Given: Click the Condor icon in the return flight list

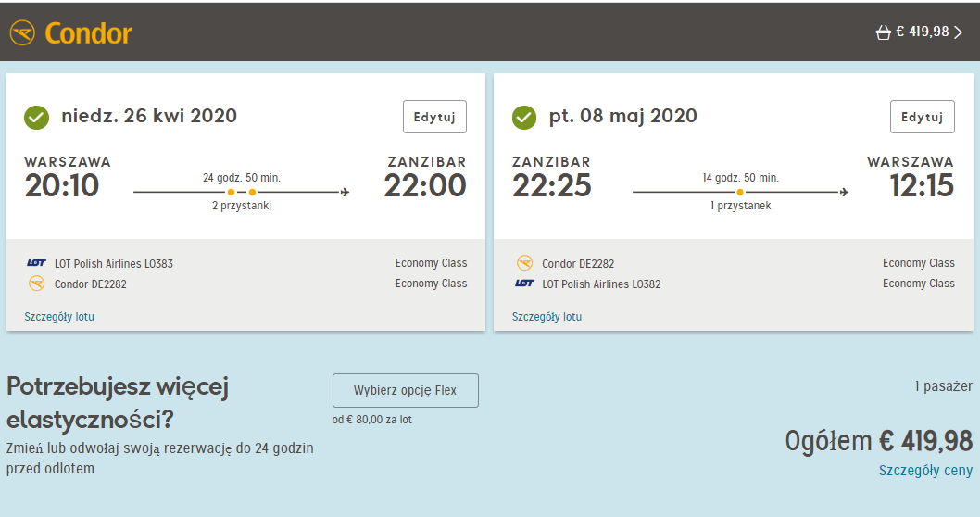Looking at the screenshot, I should tap(524, 262).
